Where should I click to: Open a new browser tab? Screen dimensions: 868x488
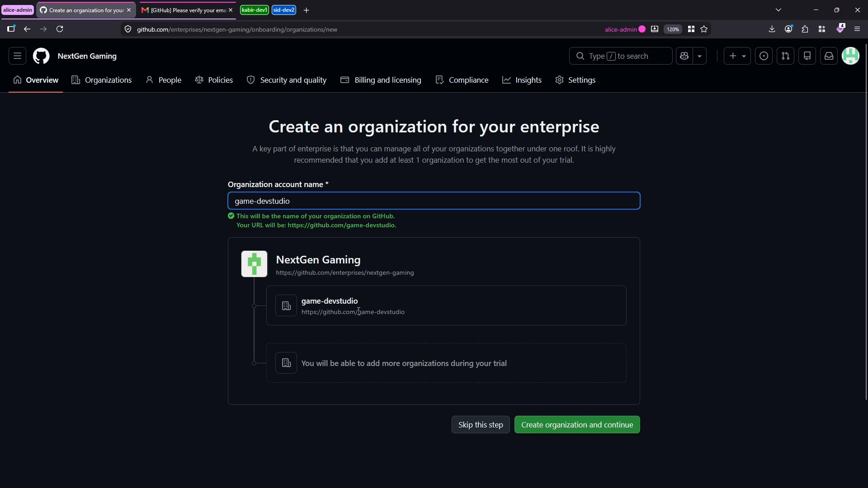pos(307,10)
